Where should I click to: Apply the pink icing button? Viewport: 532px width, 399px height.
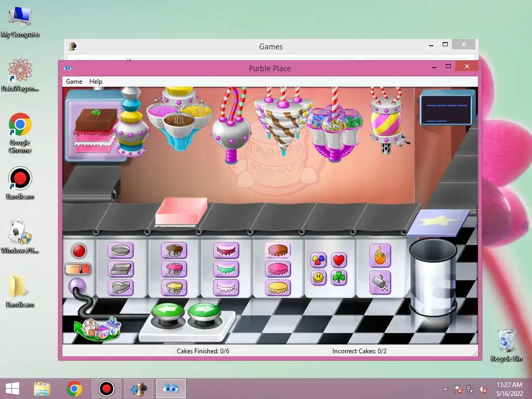[x=278, y=269]
